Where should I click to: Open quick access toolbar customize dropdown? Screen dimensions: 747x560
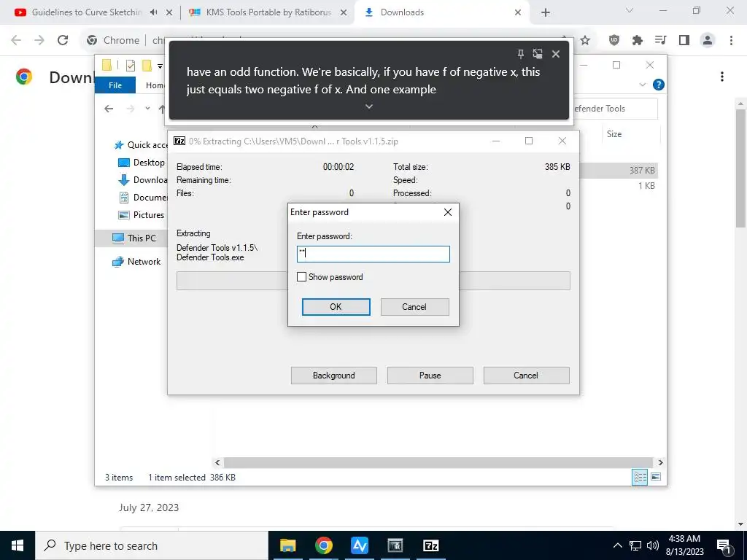click(x=160, y=66)
